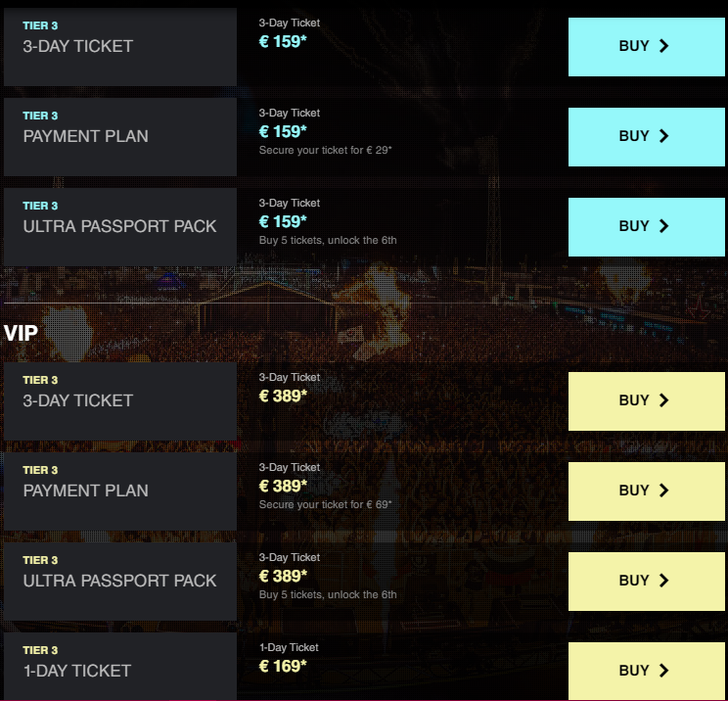Select the first Tier 3 3-DAY TICKET card
Viewport: 728px width, 701px height.
point(119,46)
